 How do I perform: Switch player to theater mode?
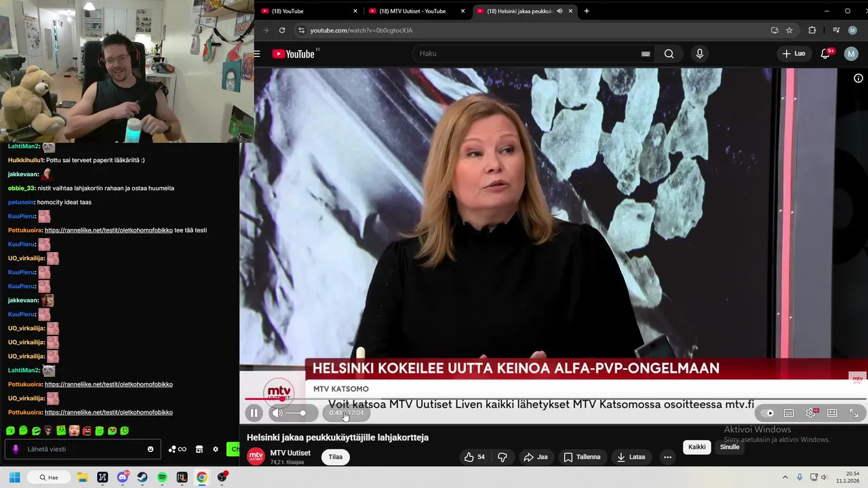832,413
